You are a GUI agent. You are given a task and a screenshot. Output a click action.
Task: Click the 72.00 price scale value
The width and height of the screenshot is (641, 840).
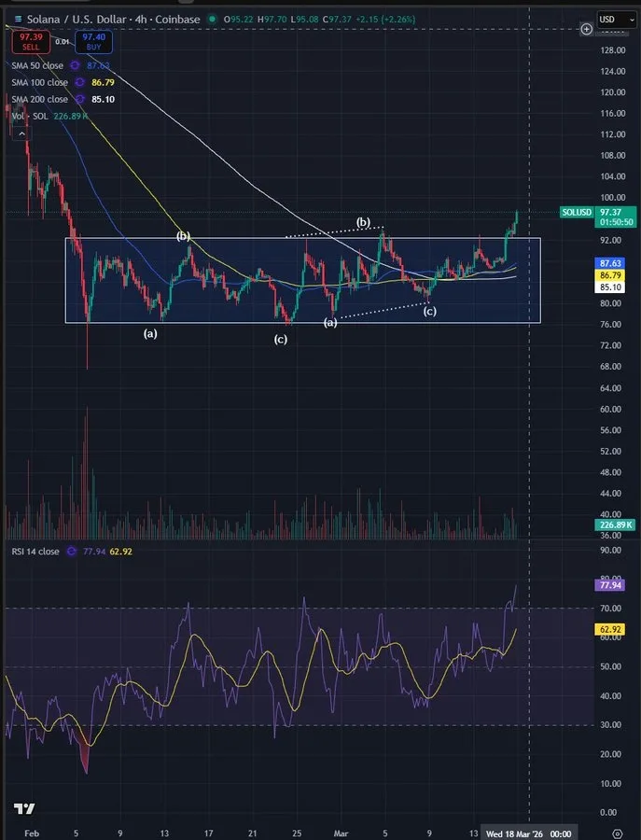click(611, 345)
